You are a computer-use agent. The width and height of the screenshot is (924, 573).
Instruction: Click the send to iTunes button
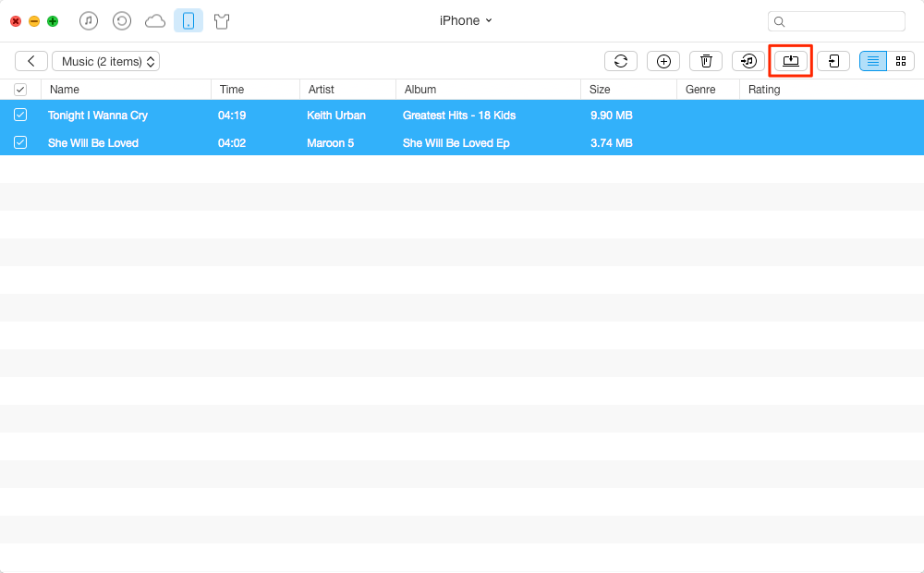[x=748, y=61]
